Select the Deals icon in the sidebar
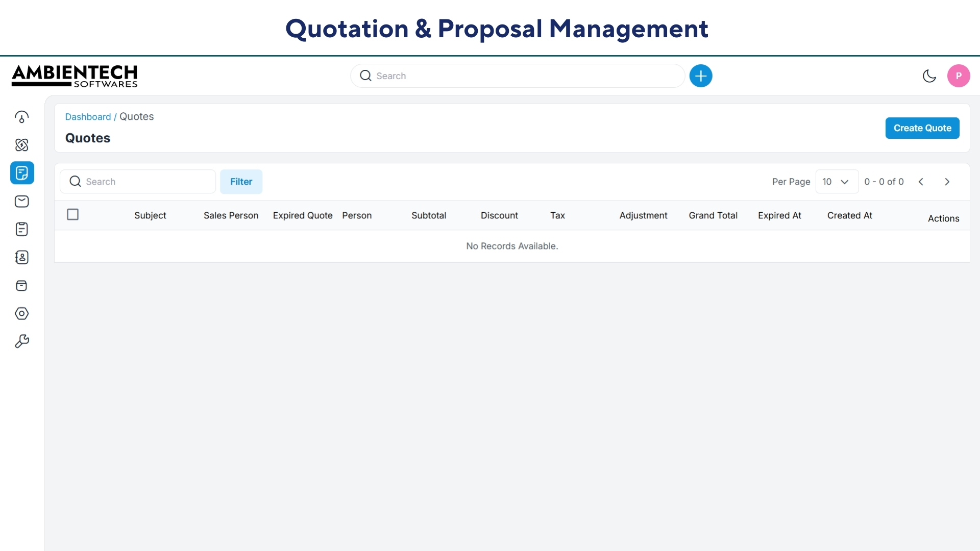Screen dimensions: 980x551 [x=21, y=145]
